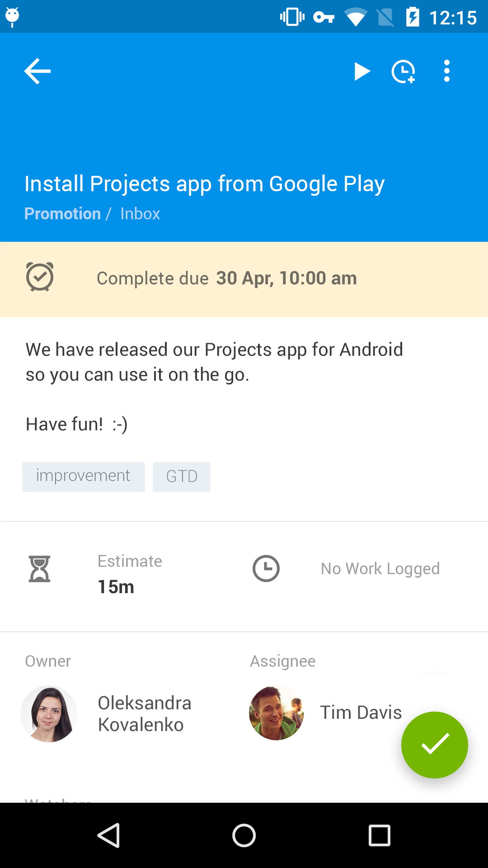488x868 pixels.
Task: Select the GTD tag
Action: [x=182, y=476]
